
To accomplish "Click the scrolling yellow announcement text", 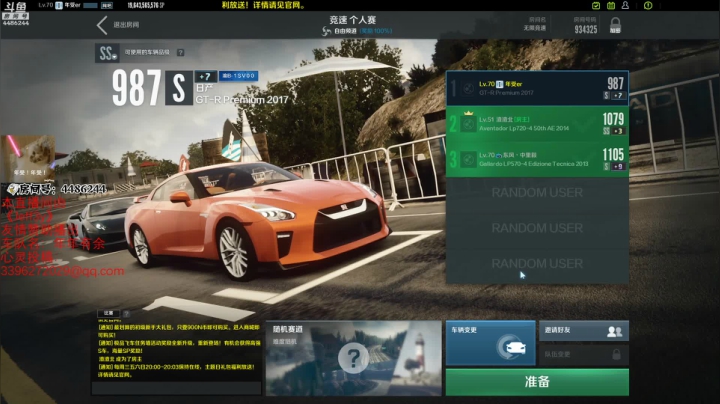I will [x=264, y=6].
